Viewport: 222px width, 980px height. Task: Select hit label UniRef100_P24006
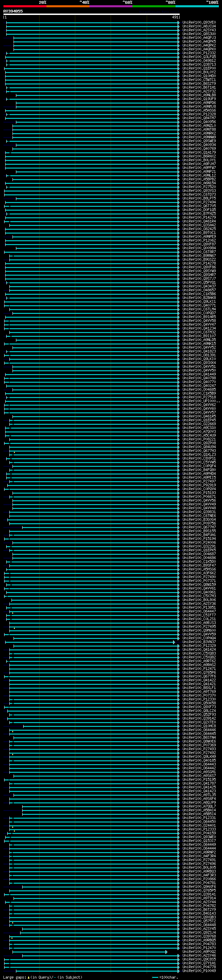pyautogui.click(x=199, y=543)
